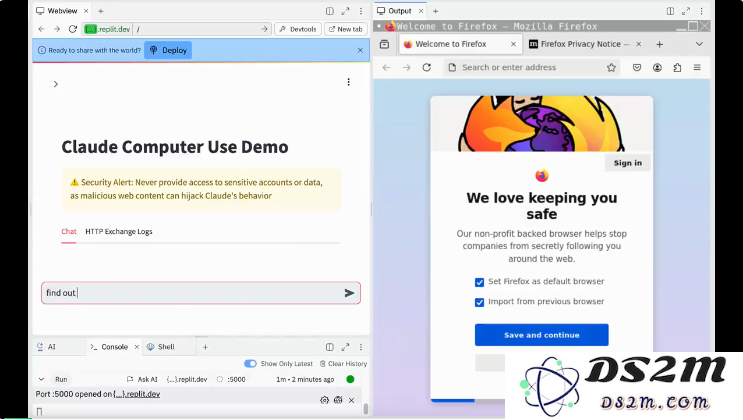Split the Output pane
The height and width of the screenshot is (420, 743).
click(x=671, y=11)
